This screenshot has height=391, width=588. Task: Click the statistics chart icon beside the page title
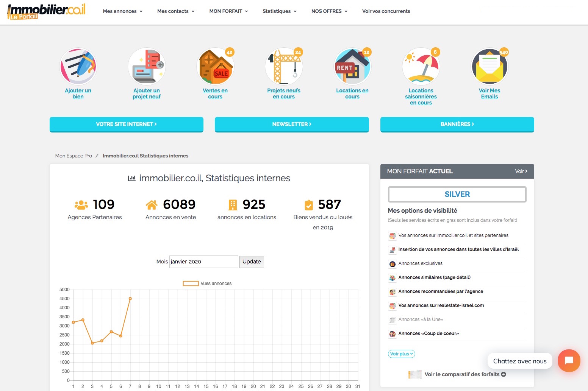pyautogui.click(x=132, y=178)
